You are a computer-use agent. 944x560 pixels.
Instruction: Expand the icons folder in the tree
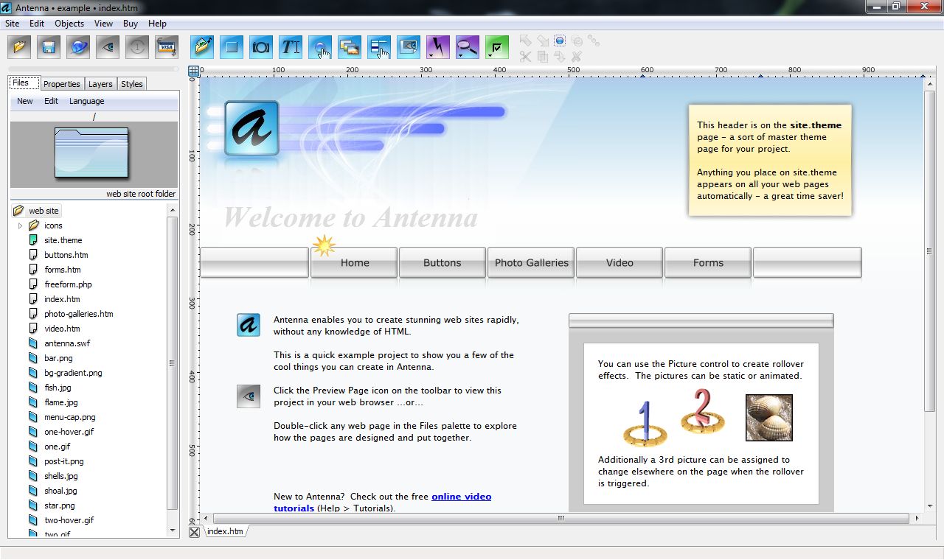(21, 225)
